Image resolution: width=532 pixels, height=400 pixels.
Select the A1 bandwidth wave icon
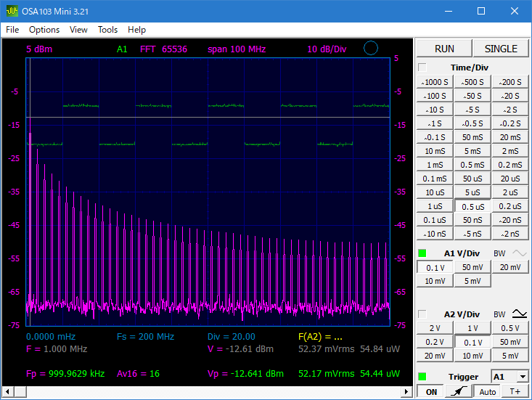pyautogui.click(x=520, y=253)
